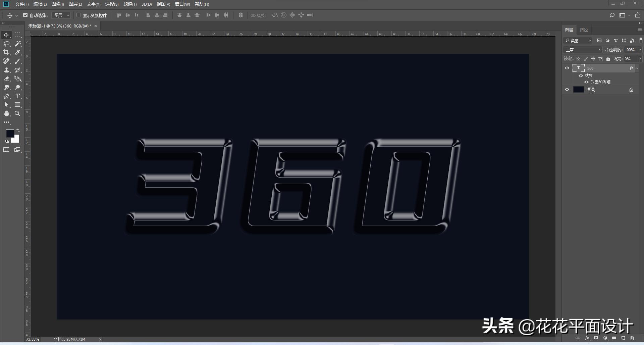Click the 背景 layer thumbnail
The width and height of the screenshot is (644, 345).
pos(579,90)
